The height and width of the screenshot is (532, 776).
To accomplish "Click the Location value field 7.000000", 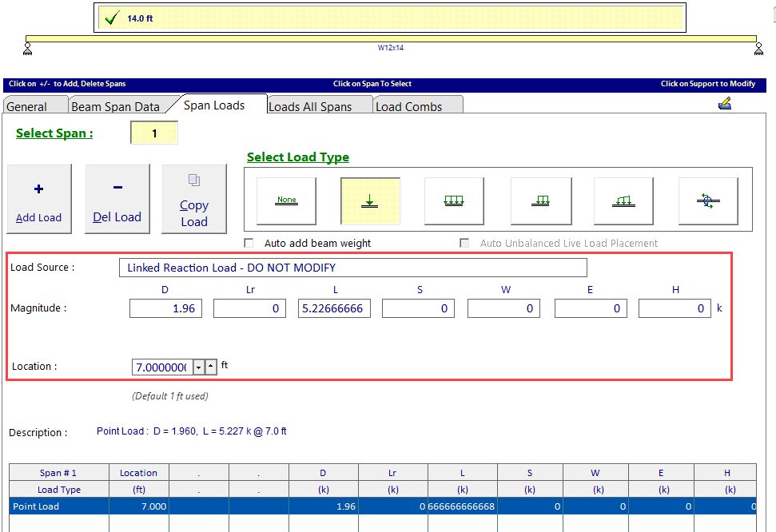I will pos(162,367).
